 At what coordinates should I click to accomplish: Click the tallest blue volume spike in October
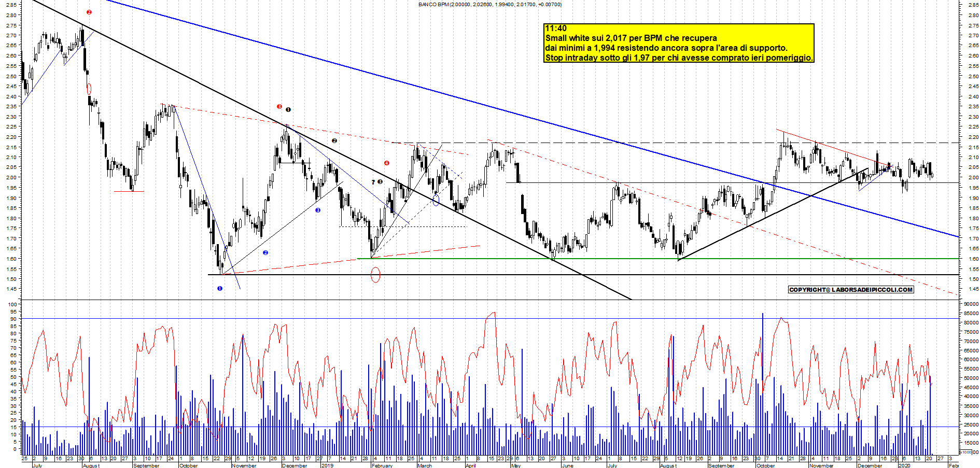pos(763,384)
